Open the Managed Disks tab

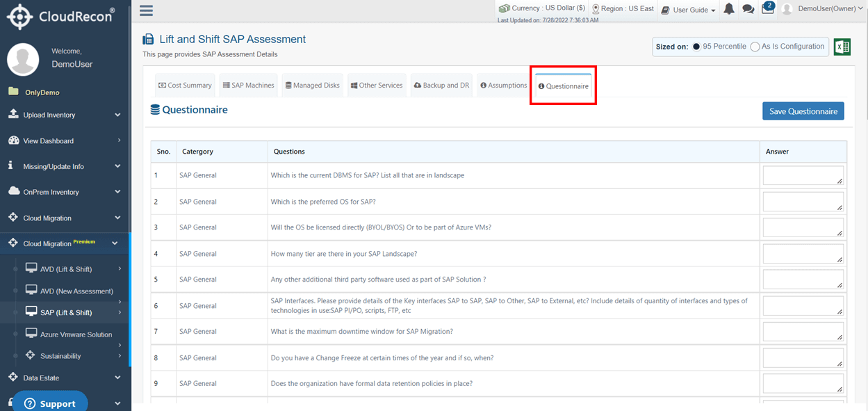[313, 86]
